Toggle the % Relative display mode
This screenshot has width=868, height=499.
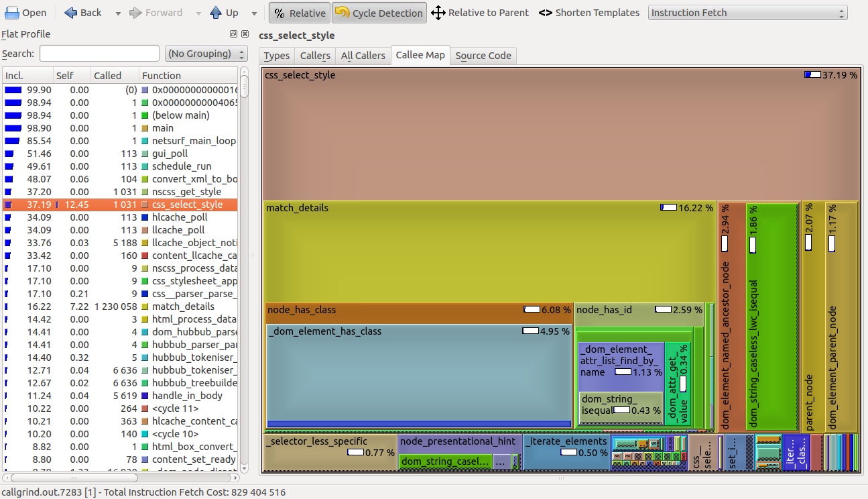point(300,13)
